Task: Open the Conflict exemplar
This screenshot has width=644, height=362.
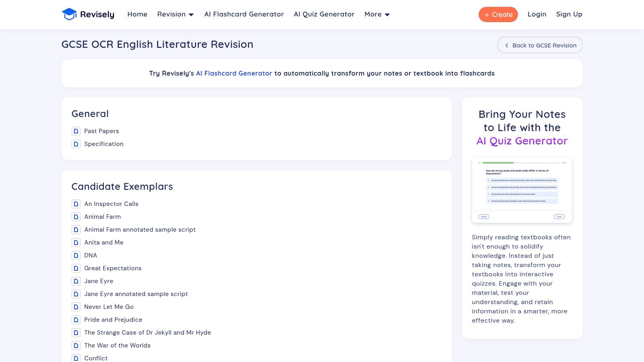Action: point(96,358)
